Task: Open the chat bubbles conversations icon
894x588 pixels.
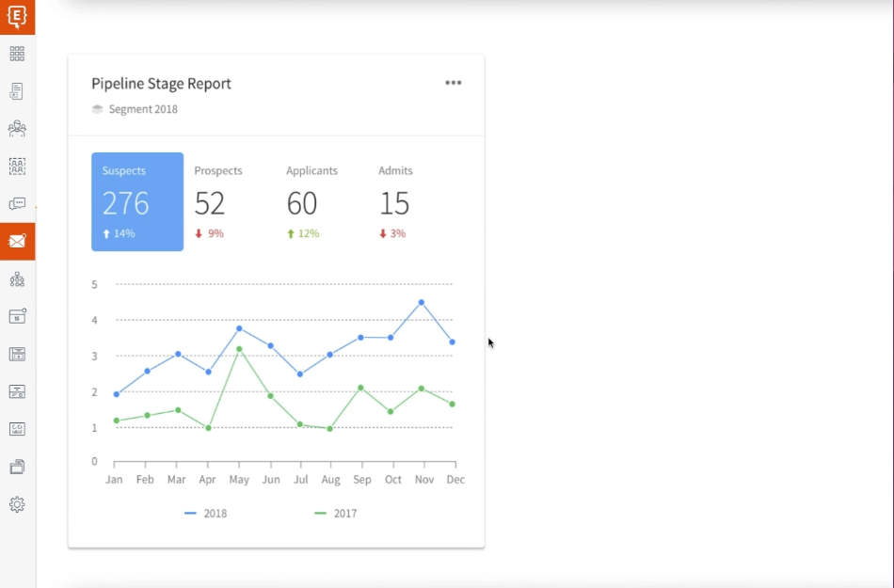Action: tap(17, 204)
